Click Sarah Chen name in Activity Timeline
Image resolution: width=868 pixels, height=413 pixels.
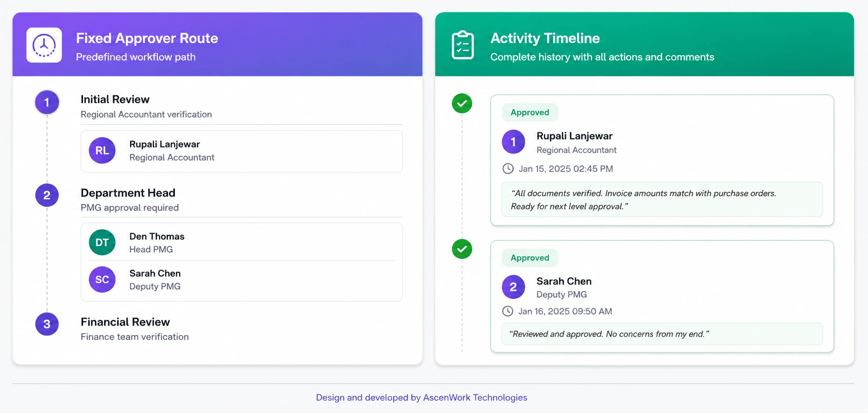tap(564, 281)
